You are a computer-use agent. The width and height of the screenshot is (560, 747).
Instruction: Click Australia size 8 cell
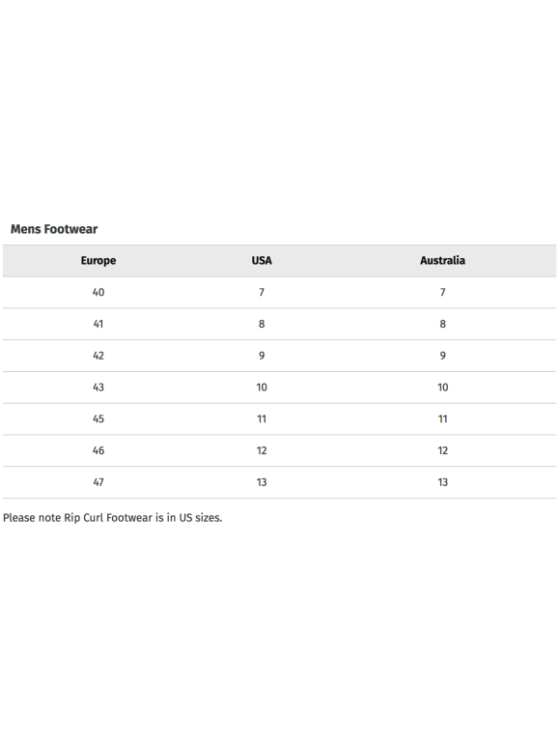[442, 324]
